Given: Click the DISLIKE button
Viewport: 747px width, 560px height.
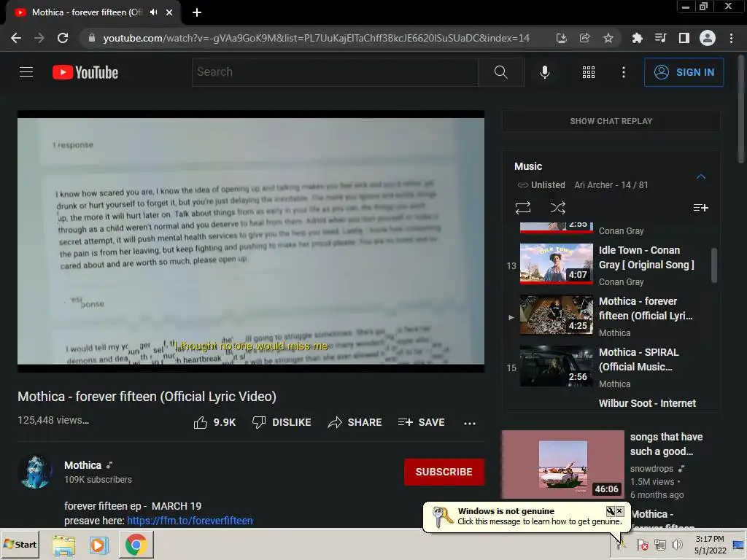Looking at the screenshot, I should point(282,422).
